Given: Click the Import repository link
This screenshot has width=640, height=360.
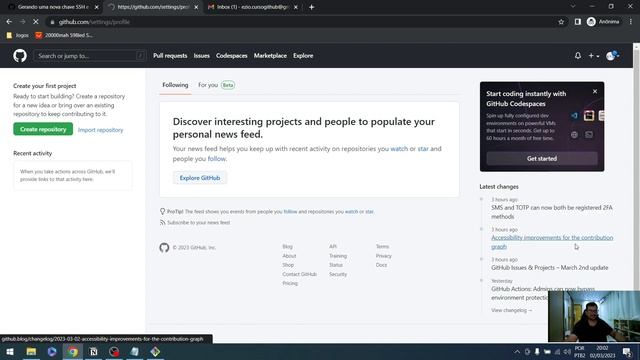Looking at the screenshot, I should click(x=100, y=130).
